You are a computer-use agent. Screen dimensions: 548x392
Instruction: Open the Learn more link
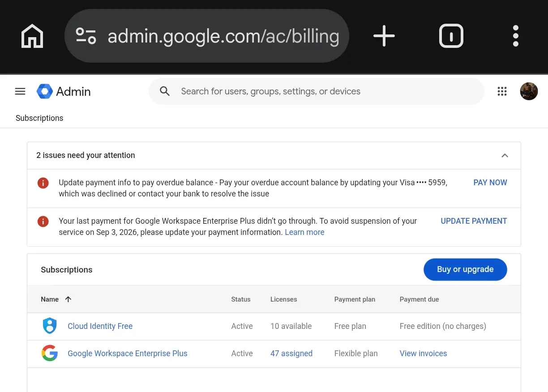pos(304,232)
